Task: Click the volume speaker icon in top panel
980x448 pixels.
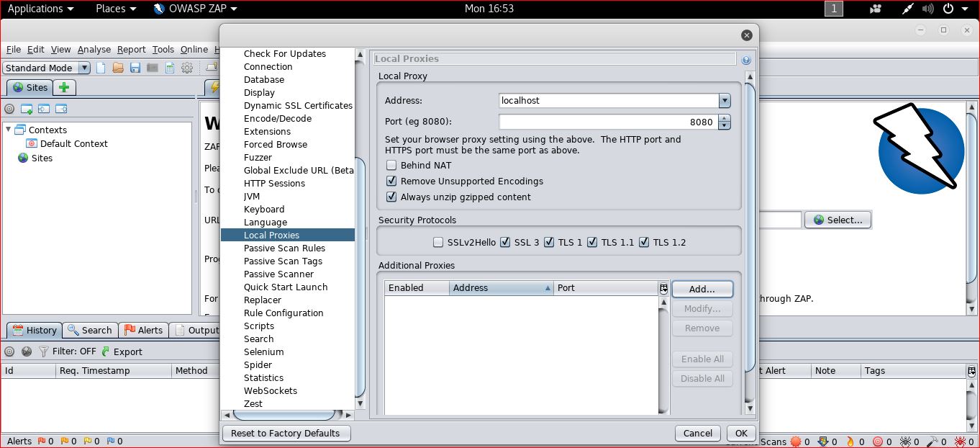Action: tap(928, 9)
